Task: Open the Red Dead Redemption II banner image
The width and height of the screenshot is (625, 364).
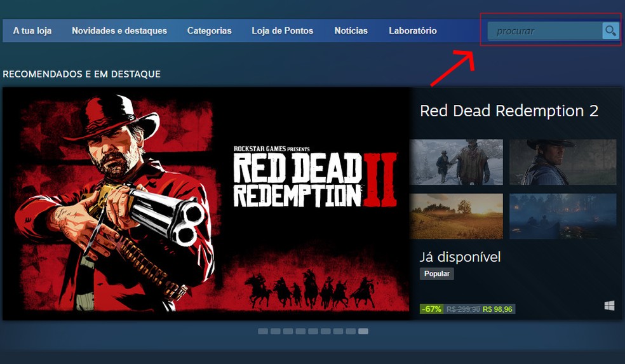Action: 206,203
